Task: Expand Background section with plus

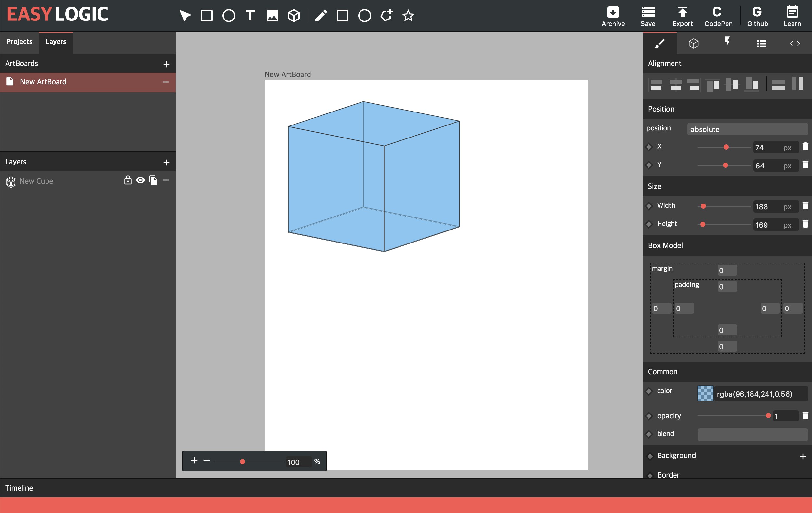Action: pyautogui.click(x=803, y=456)
